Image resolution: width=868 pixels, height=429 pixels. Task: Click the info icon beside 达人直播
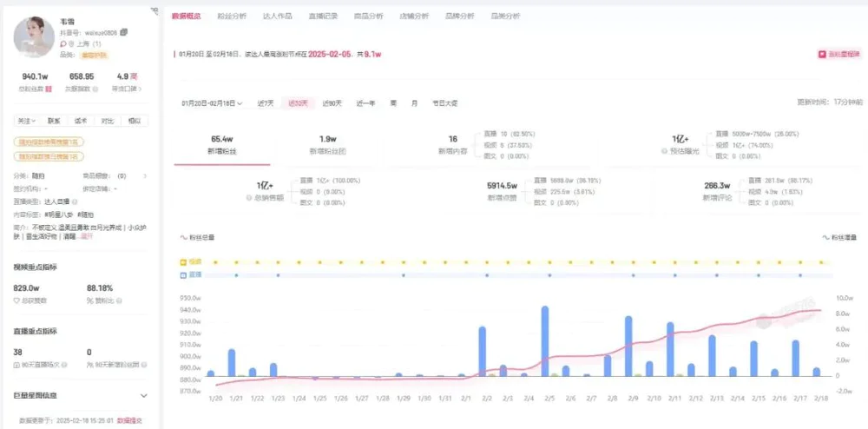click(74, 201)
